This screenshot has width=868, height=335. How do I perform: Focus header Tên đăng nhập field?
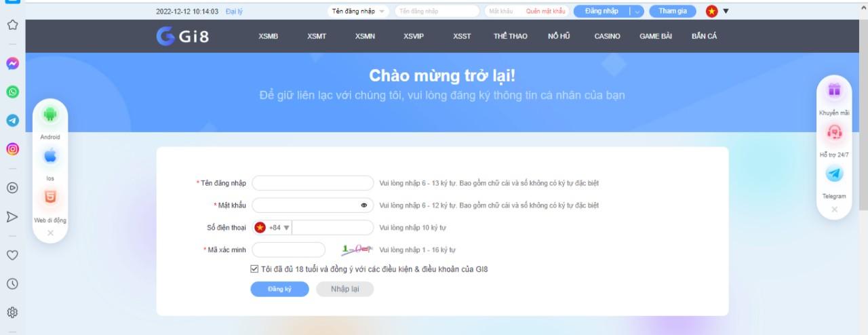(x=437, y=11)
